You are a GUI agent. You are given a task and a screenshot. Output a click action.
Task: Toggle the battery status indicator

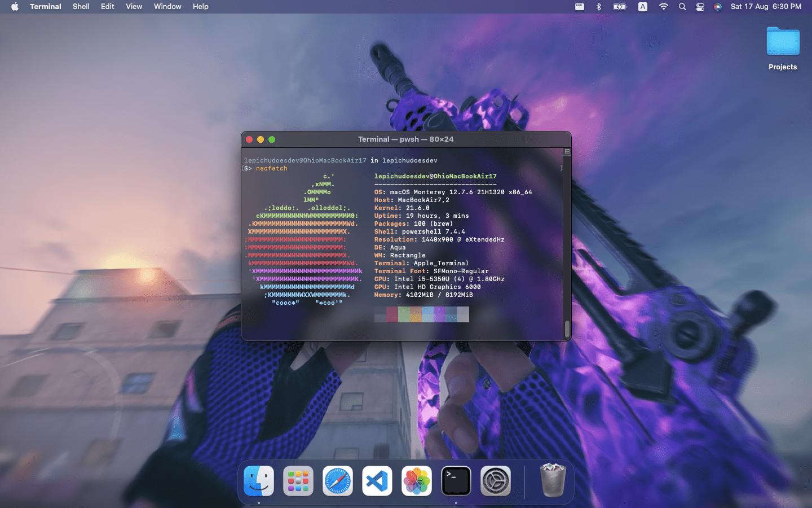tap(620, 6)
